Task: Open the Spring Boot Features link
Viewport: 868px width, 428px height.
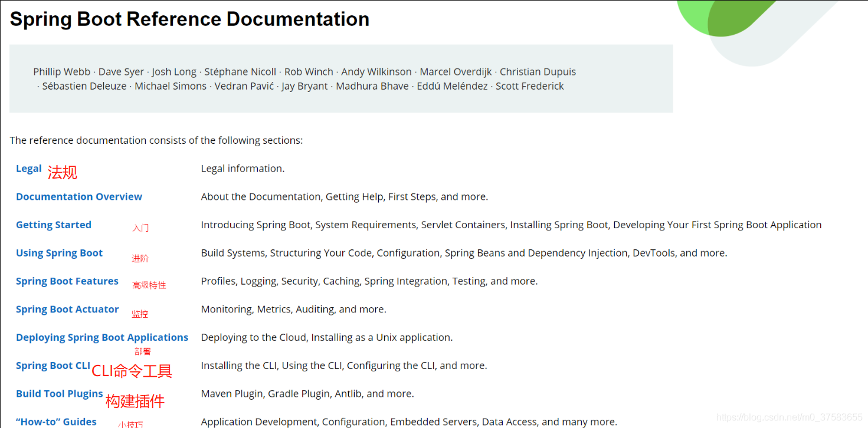Action: pyautogui.click(x=67, y=281)
